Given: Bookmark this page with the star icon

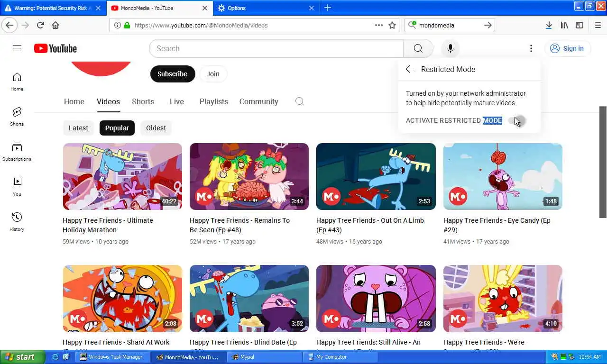Looking at the screenshot, I should [392, 25].
